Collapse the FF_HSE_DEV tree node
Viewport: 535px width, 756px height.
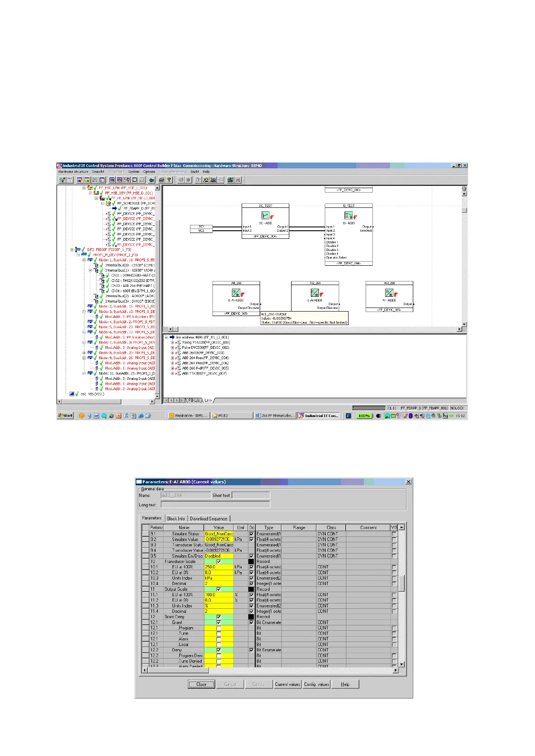(90, 193)
